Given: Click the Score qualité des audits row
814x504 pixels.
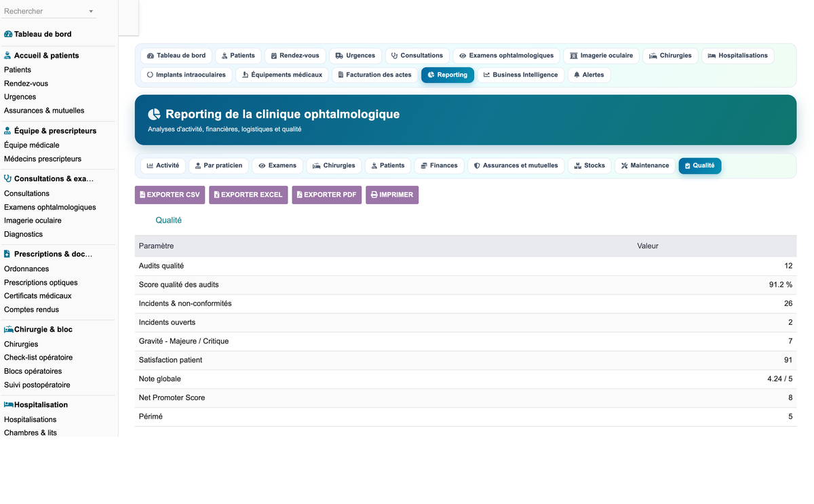Looking at the screenshot, I should pyautogui.click(x=465, y=285).
